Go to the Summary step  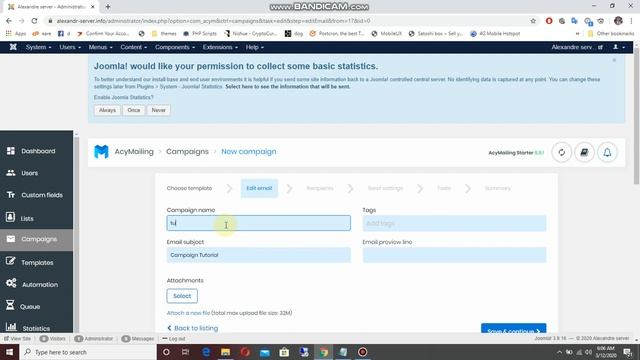tap(498, 188)
